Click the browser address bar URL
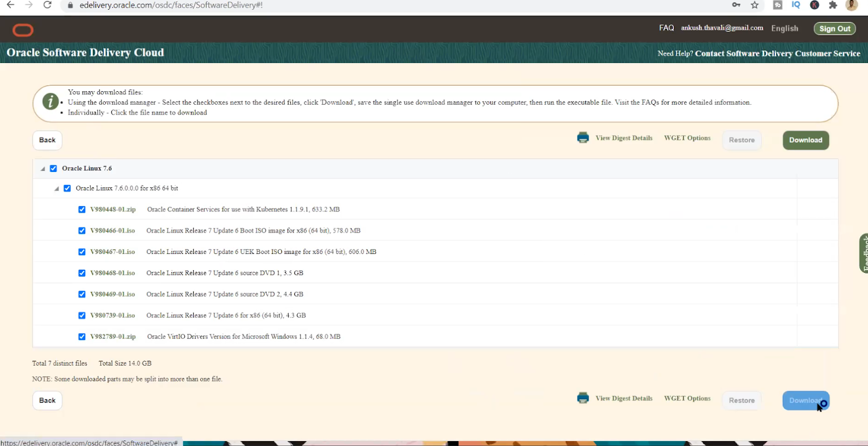 (x=171, y=5)
